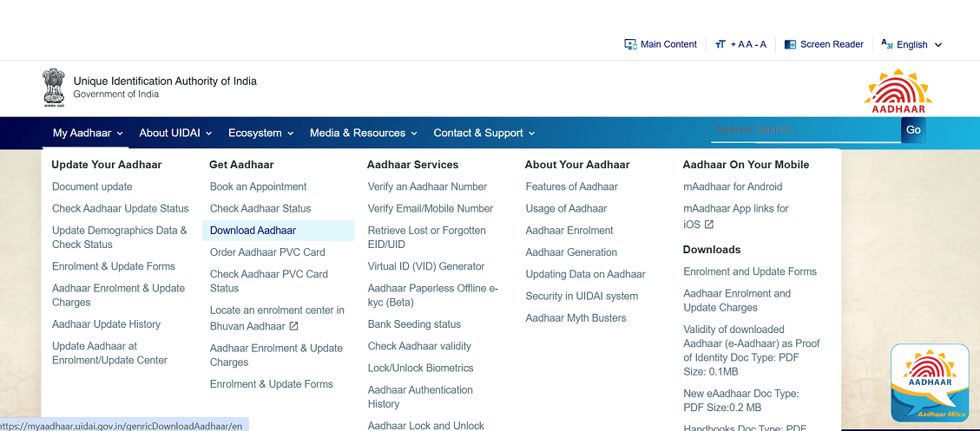Click the Government of India emblem
The height and width of the screenshot is (431, 980).
pyautogui.click(x=54, y=88)
